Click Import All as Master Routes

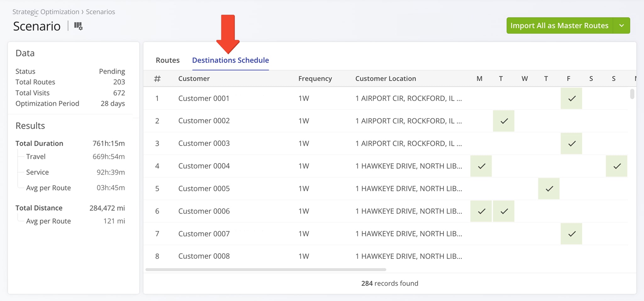(559, 25)
